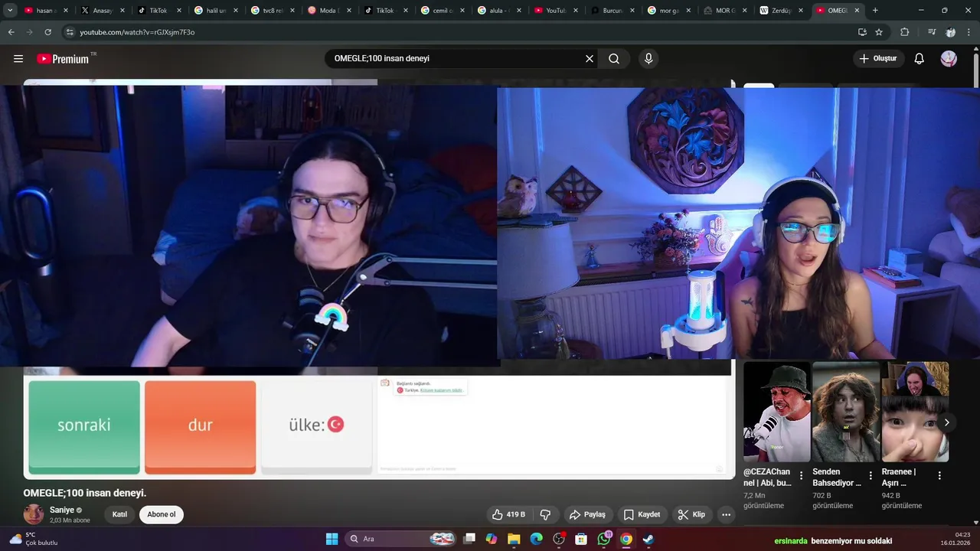The image size is (980, 551).
Task: Switch to the X Anasayfa tab
Action: 101,11
